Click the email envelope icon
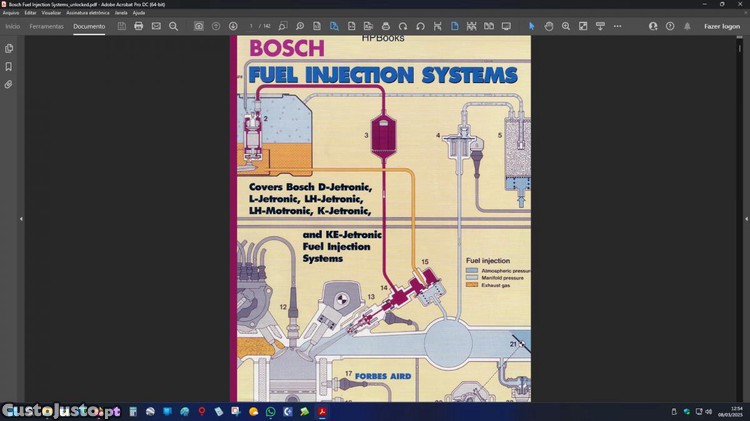 coord(156,26)
